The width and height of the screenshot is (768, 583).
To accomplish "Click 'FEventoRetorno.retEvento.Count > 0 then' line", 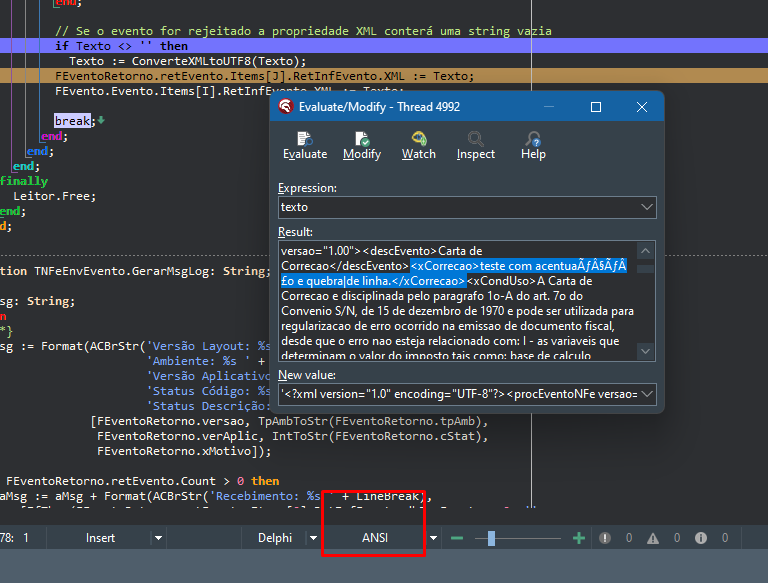I will (143, 481).
